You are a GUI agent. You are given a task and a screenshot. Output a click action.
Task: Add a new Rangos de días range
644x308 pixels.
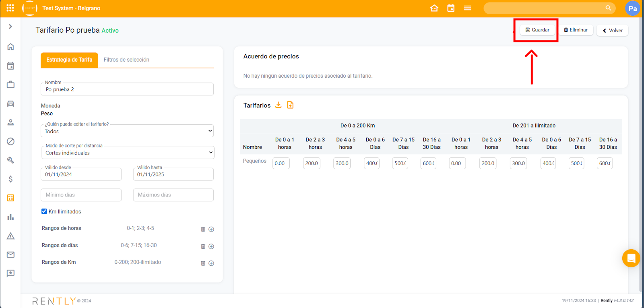coord(211,246)
